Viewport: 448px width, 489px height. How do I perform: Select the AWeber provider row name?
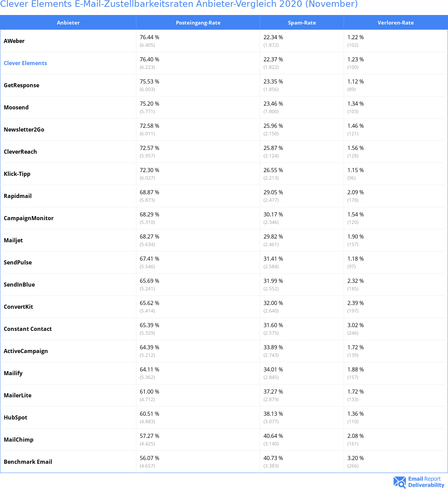click(14, 41)
